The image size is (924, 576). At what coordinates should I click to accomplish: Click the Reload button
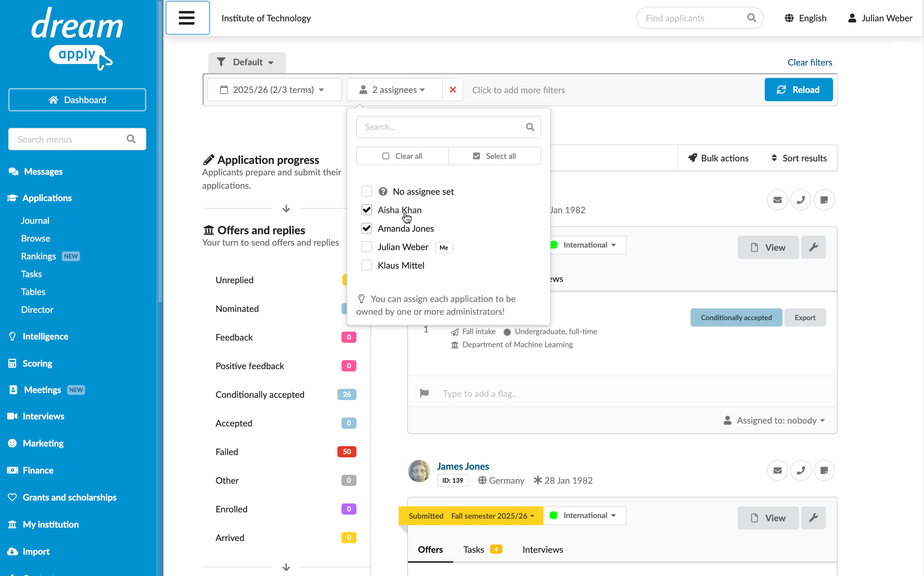pos(798,89)
